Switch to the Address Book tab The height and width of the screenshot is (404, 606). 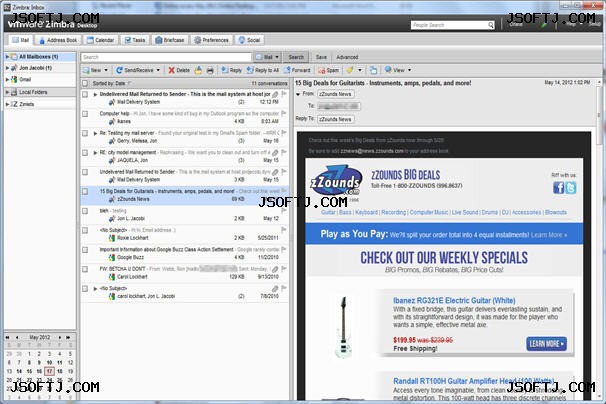pyautogui.click(x=58, y=40)
